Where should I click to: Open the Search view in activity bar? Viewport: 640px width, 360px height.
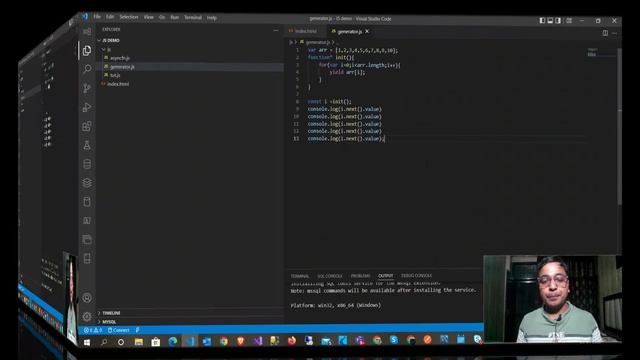coord(87,69)
